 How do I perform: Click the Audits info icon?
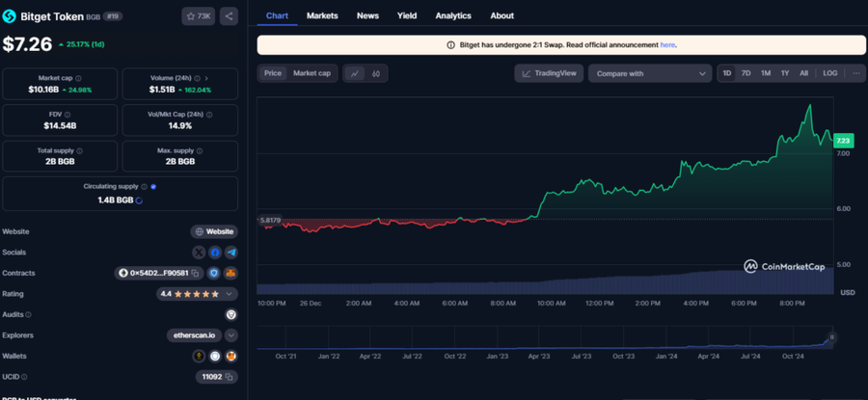[x=28, y=315]
